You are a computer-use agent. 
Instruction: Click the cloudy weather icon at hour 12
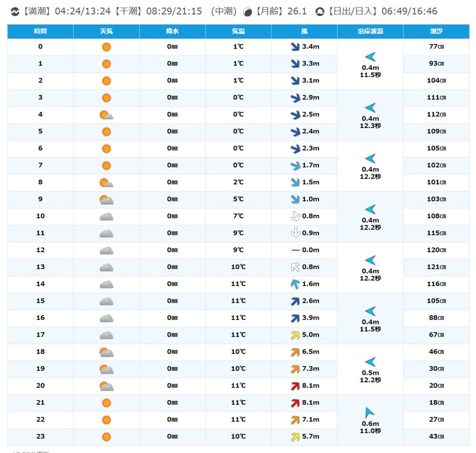[x=106, y=250]
